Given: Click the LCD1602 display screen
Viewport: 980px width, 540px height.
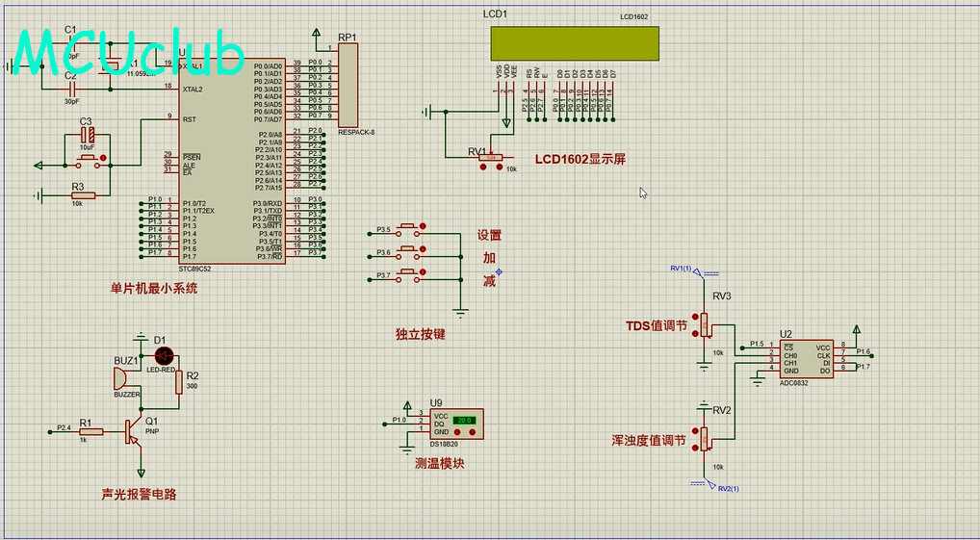Looking at the screenshot, I should (x=575, y=43).
